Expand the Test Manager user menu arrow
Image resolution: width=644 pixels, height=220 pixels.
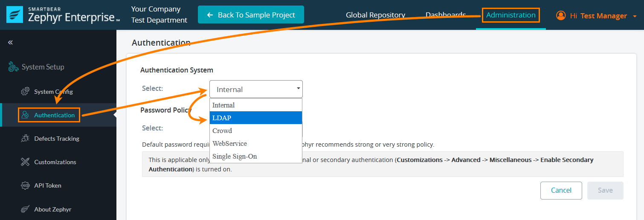[x=635, y=16]
